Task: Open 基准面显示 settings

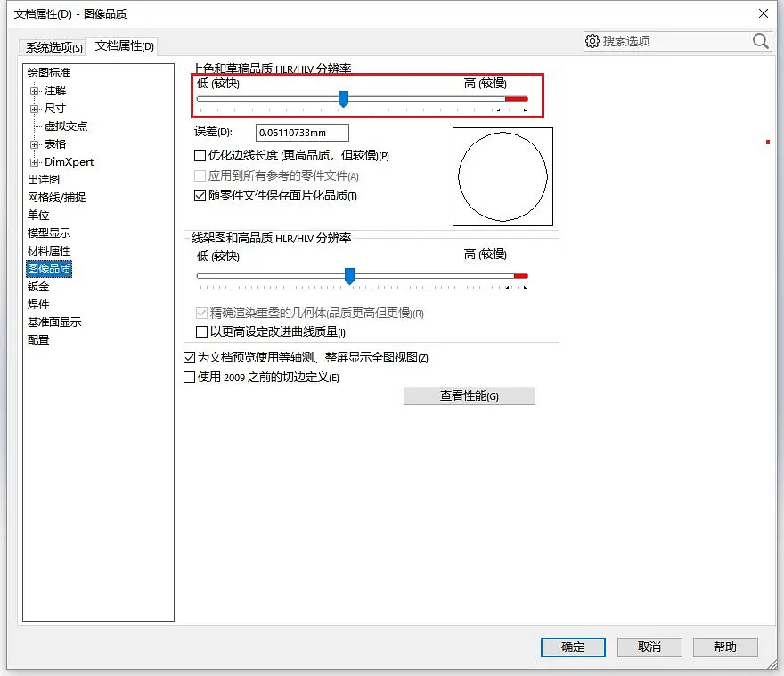Action: tap(54, 322)
